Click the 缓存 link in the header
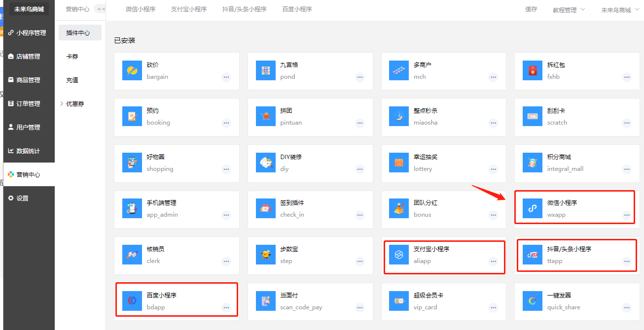Image resolution: width=644 pixels, height=330 pixels. [531, 9]
